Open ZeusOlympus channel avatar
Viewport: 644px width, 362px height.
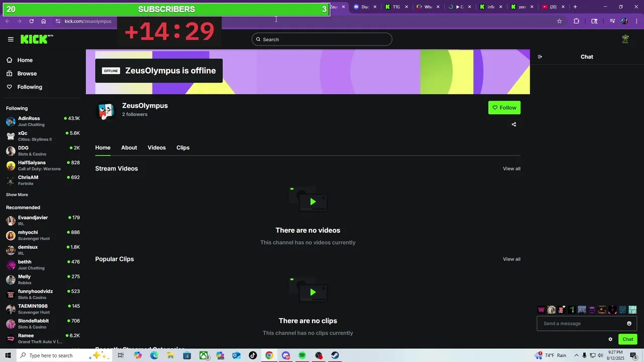click(106, 112)
